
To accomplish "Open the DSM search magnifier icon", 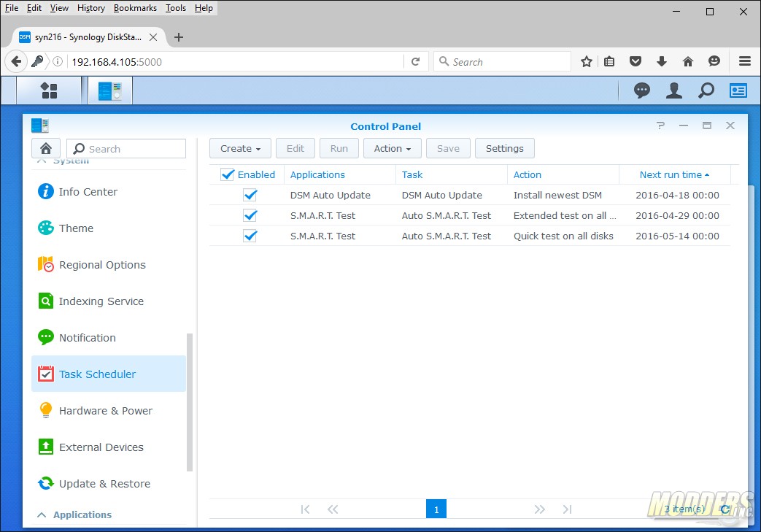I will coord(706,90).
